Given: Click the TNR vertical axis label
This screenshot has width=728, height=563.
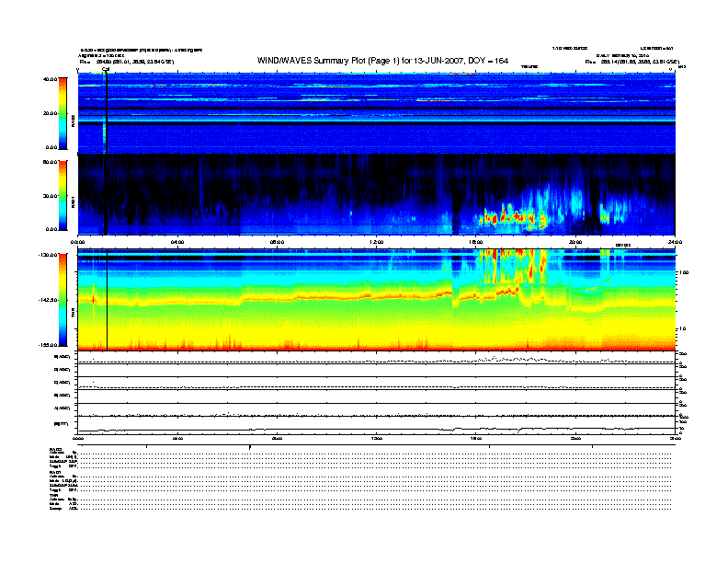Looking at the screenshot, I should [x=73, y=314].
